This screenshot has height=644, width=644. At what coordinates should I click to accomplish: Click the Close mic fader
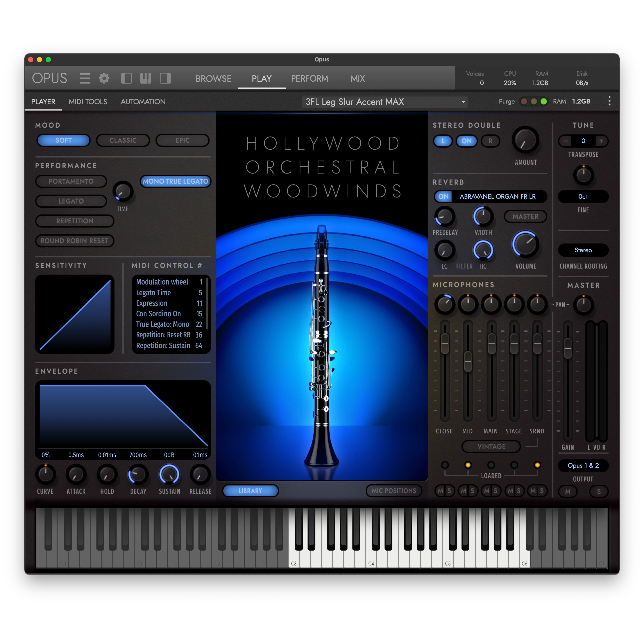click(445, 344)
